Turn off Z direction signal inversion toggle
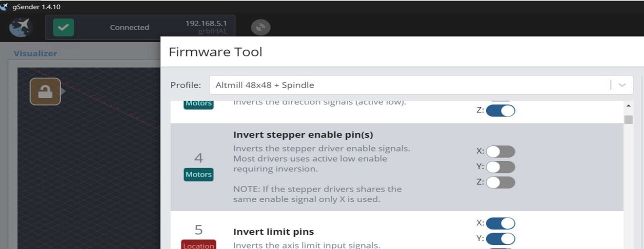 click(500, 110)
